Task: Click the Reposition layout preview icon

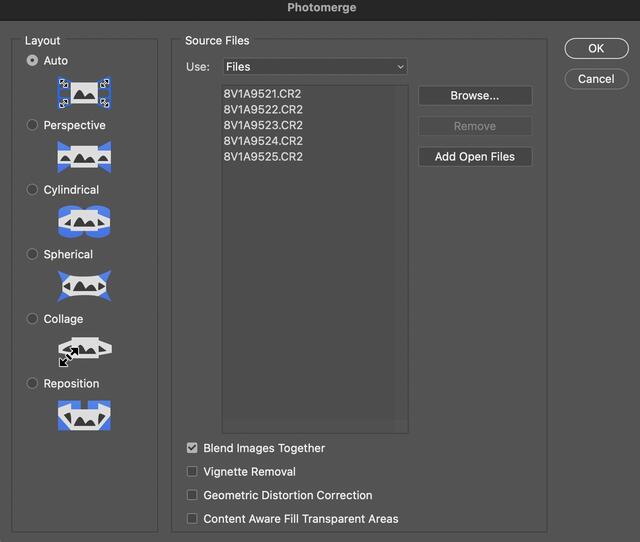Action: tap(84, 415)
